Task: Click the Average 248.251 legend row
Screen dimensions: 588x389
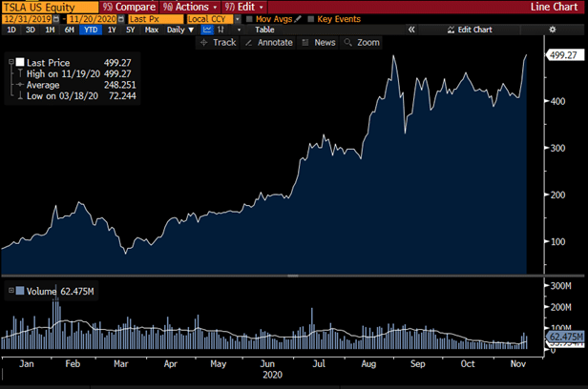Action: tap(76, 85)
